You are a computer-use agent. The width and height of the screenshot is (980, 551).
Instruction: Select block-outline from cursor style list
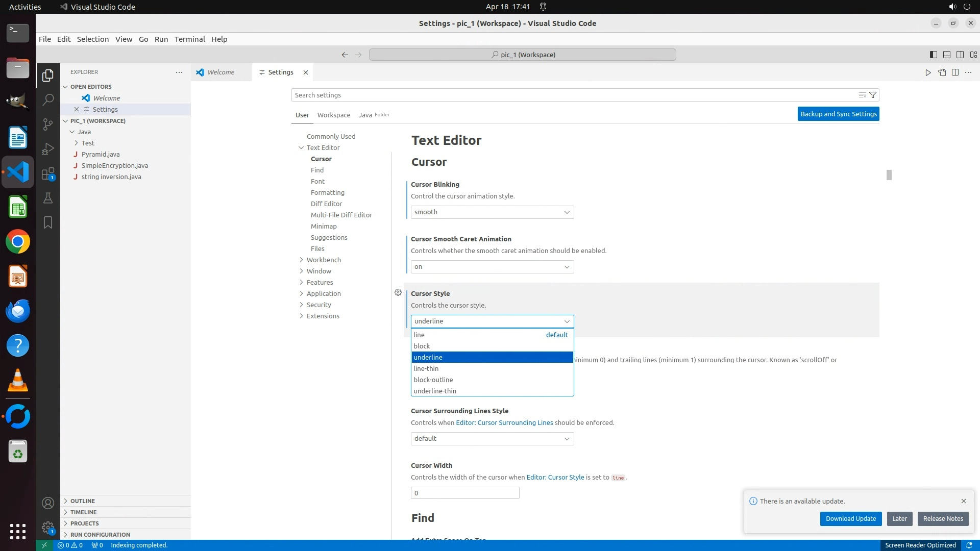pyautogui.click(x=433, y=380)
